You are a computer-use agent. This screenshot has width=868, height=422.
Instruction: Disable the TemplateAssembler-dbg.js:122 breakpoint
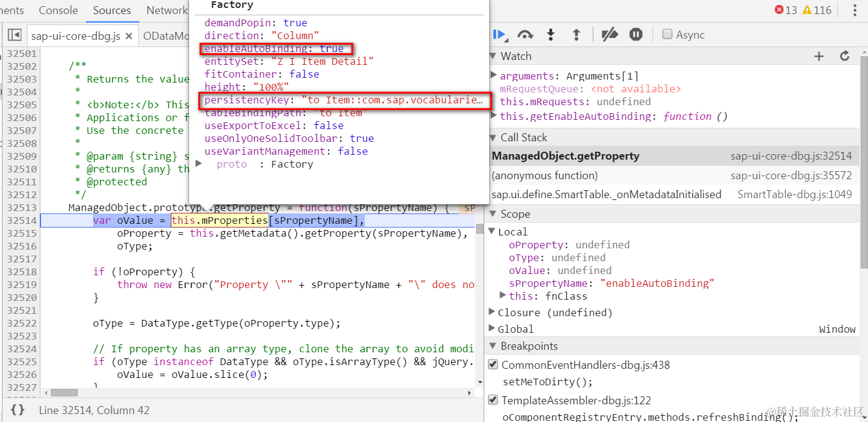tap(493, 401)
